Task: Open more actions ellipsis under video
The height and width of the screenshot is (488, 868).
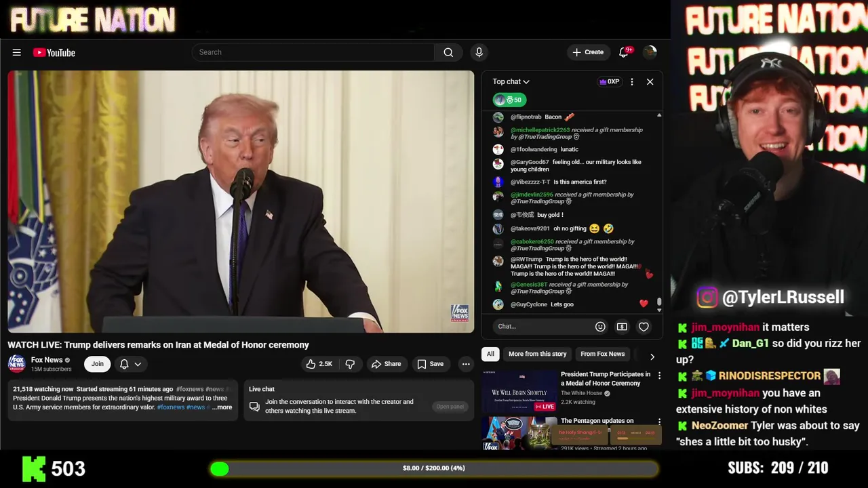Action: pyautogui.click(x=466, y=364)
